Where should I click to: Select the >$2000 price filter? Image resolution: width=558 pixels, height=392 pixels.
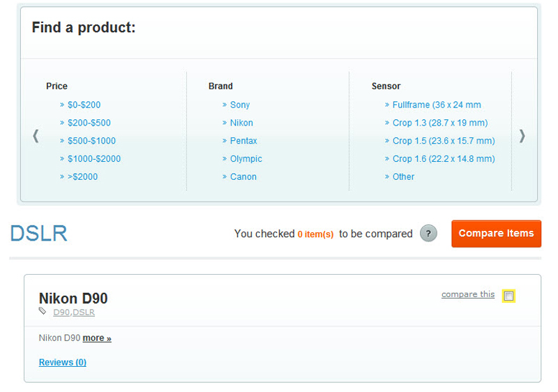pyautogui.click(x=82, y=176)
